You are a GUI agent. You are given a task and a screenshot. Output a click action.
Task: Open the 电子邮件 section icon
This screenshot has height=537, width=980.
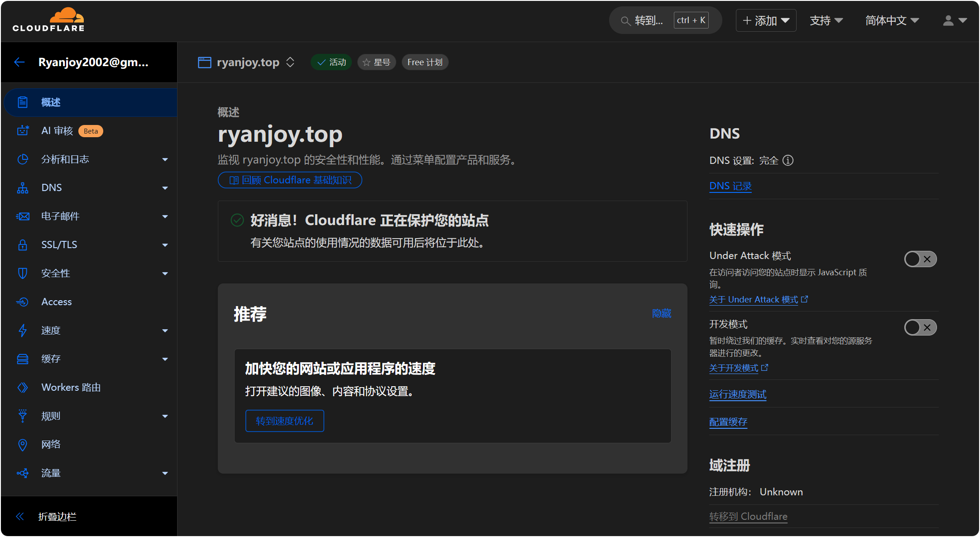[23, 216]
